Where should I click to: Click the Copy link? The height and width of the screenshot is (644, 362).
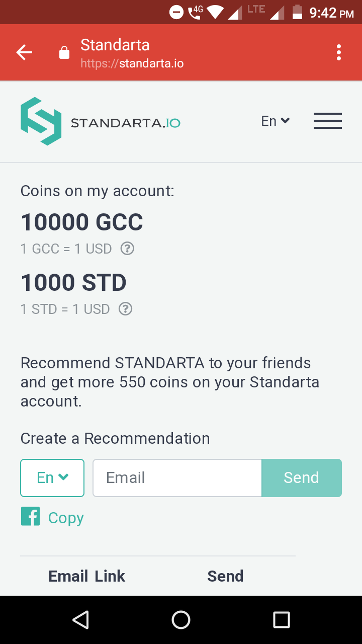tap(66, 518)
